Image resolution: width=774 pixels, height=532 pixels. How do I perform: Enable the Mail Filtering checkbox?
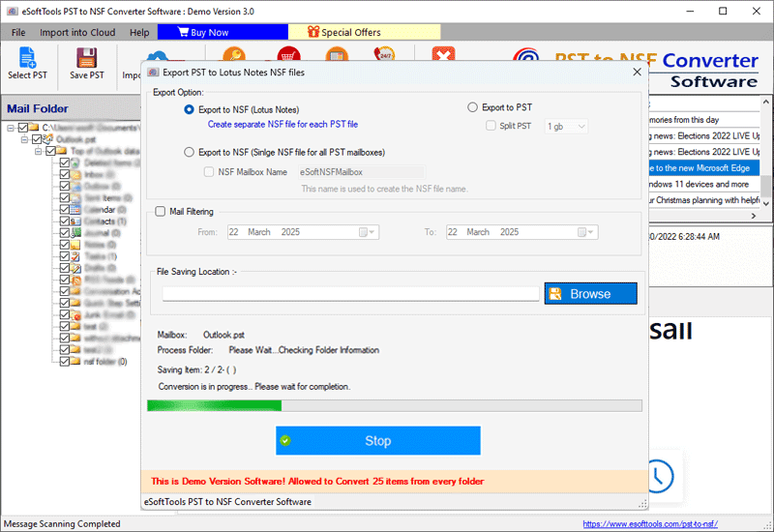pyautogui.click(x=160, y=211)
